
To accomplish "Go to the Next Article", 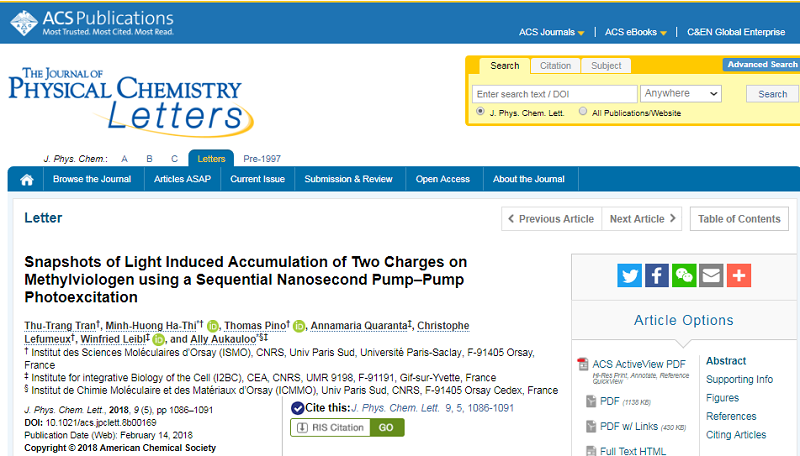I will click(643, 219).
